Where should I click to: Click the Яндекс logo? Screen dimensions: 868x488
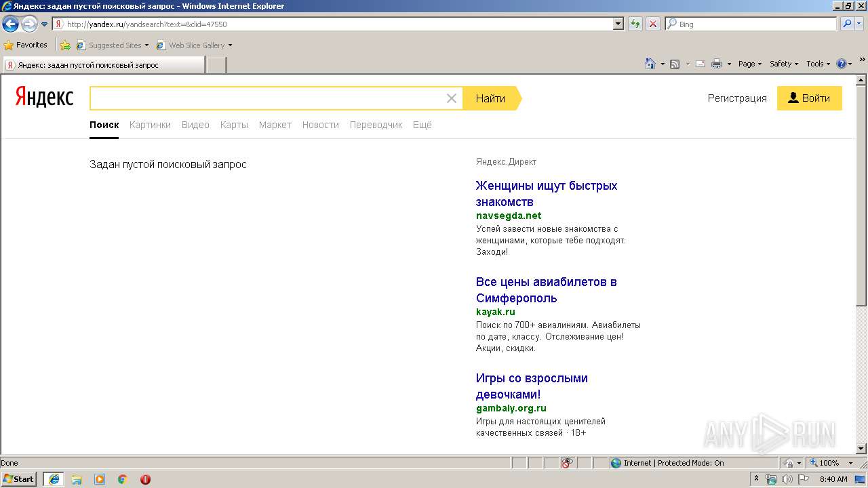[44, 97]
